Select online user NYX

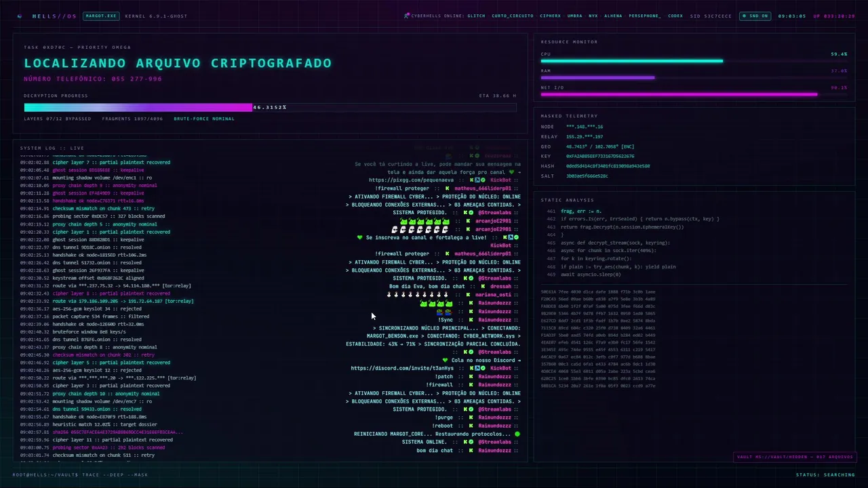593,16
